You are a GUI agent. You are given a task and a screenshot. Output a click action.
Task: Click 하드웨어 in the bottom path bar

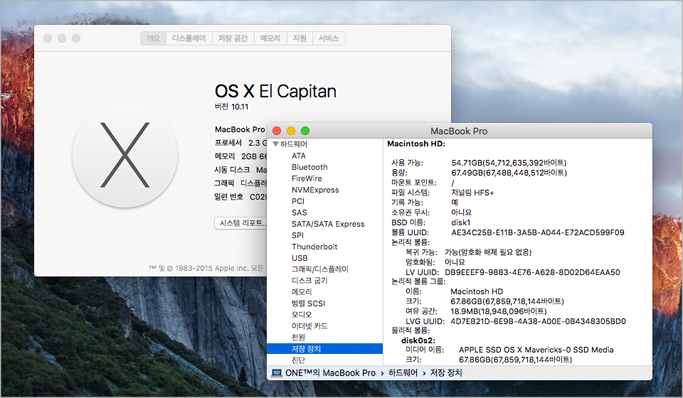(403, 373)
